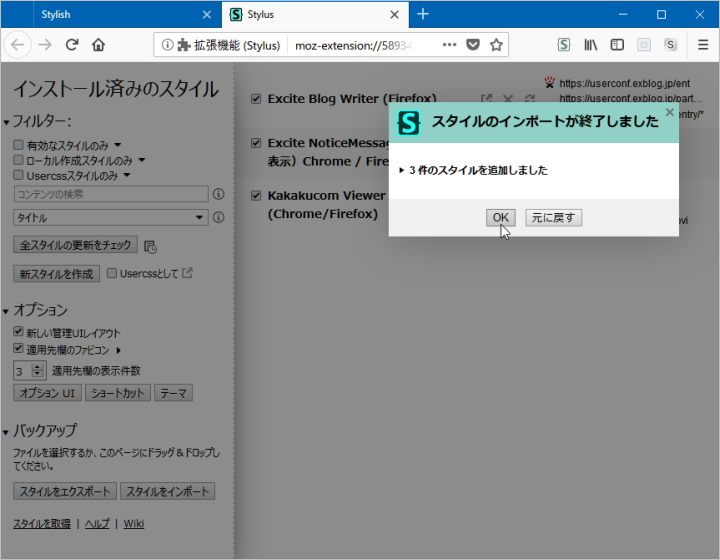Click 全スタイルの更新をチェック button
720x560 pixels.
[75, 245]
